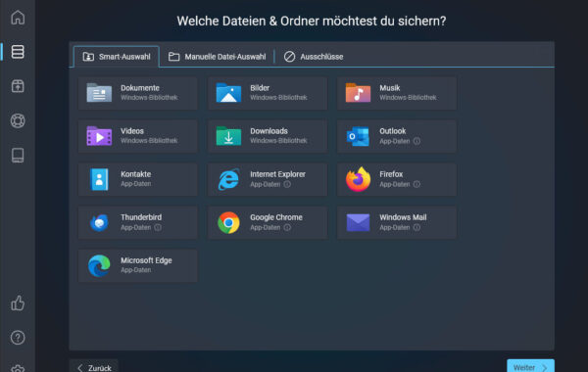Open the settings gear icon in the sidebar
The width and height of the screenshot is (588, 372).
pos(18,368)
